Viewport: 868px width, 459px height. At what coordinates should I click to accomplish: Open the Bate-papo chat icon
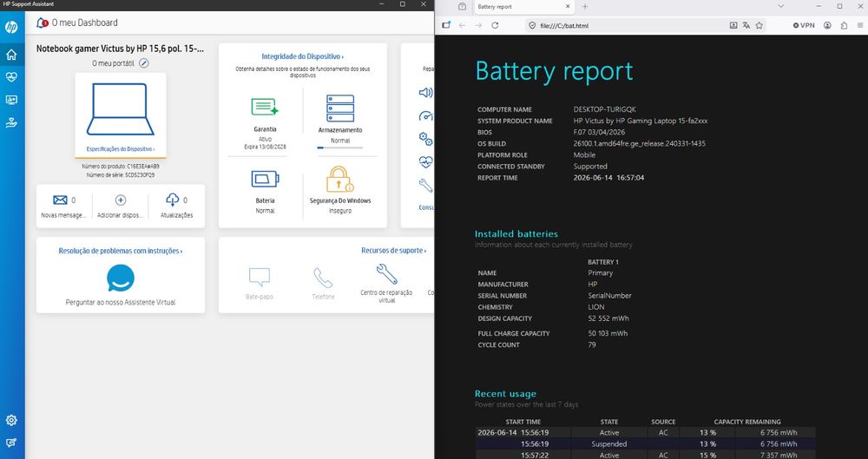point(259,277)
